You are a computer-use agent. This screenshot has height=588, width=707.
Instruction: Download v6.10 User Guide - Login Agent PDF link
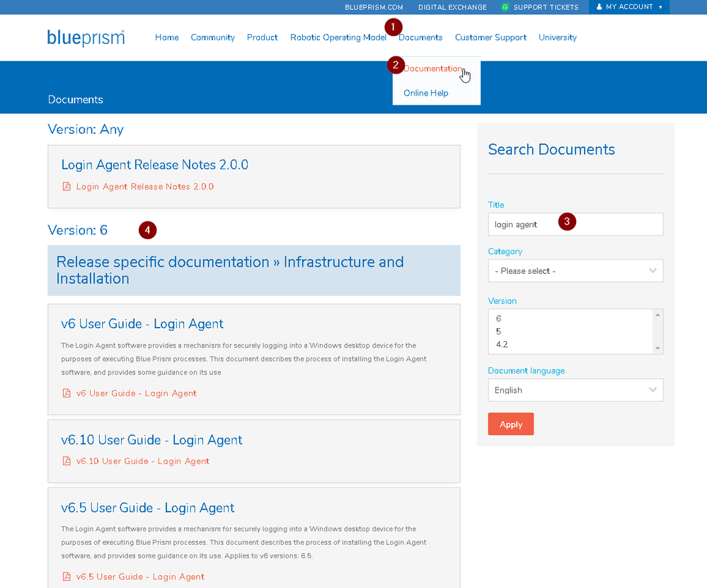(x=143, y=461)
